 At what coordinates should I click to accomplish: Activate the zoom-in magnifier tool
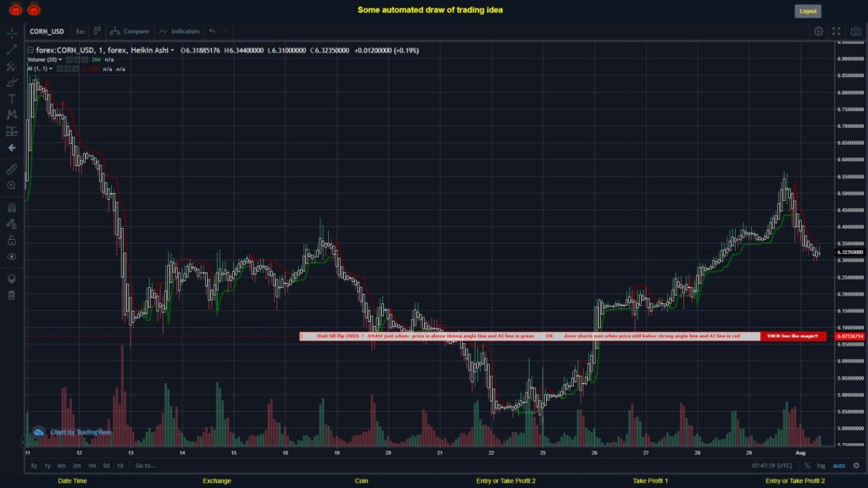(x=12, y=186)
